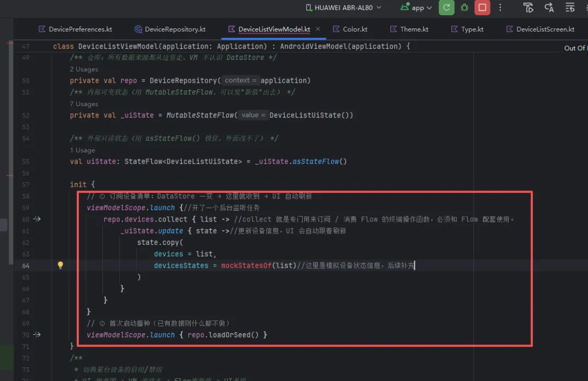Switch to the DevicePreferences.kt tab
588x381 pixels.
click(75, 29)
